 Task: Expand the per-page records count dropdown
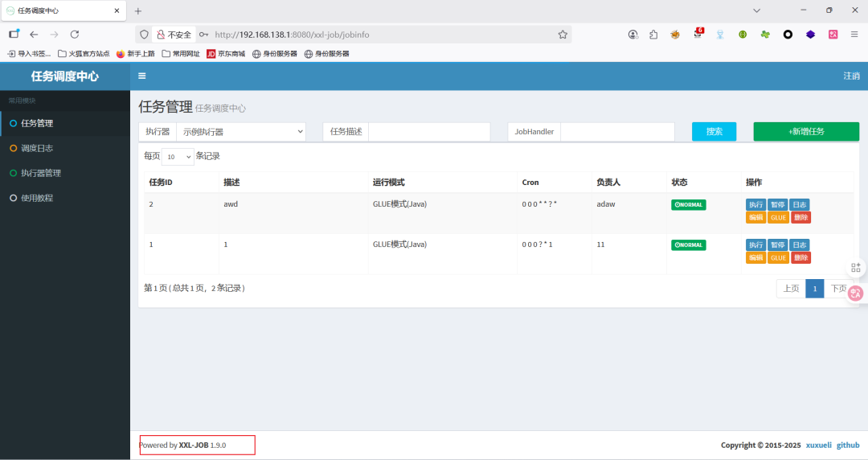pyautogui.click(x=178, y=157)
